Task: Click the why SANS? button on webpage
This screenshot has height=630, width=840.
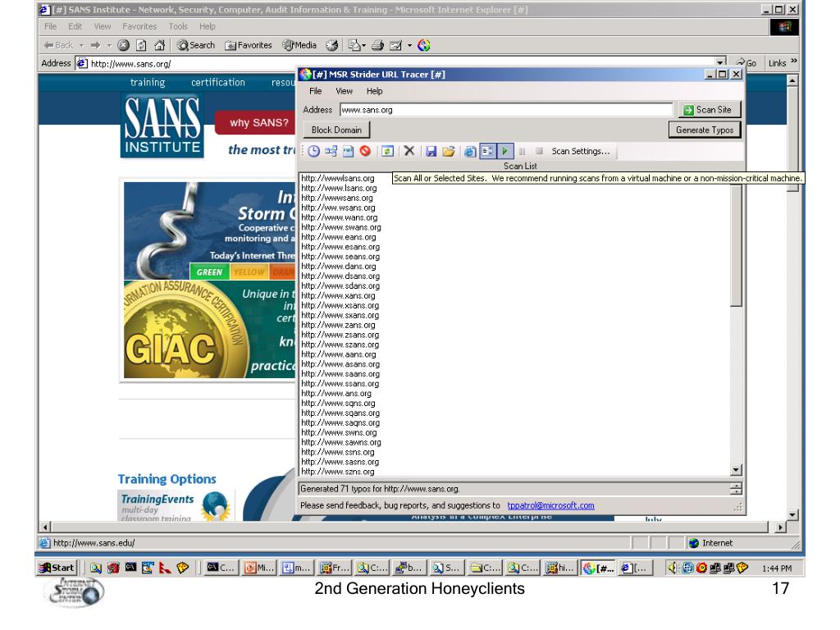Action: (255, 123)
